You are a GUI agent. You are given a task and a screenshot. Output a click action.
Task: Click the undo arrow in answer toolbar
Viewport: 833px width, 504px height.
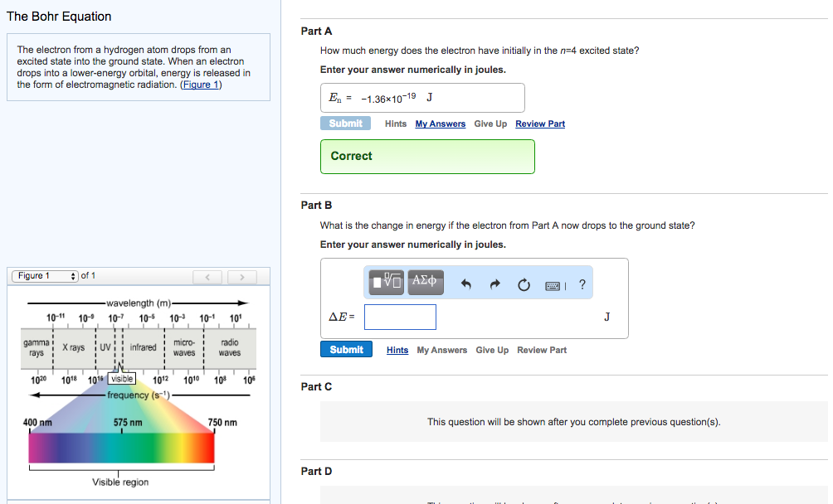click(466, 285)
